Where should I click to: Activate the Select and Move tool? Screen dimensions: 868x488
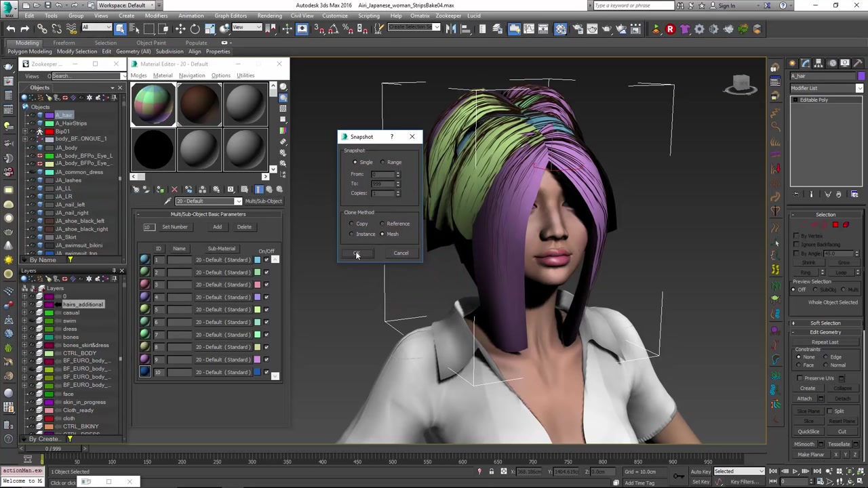coord(180,28)
